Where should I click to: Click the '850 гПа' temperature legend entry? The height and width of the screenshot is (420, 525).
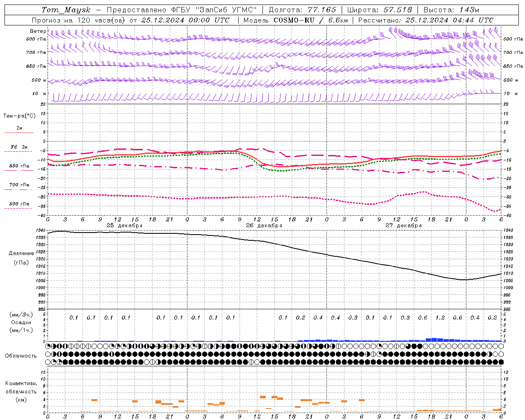[19, 166]
